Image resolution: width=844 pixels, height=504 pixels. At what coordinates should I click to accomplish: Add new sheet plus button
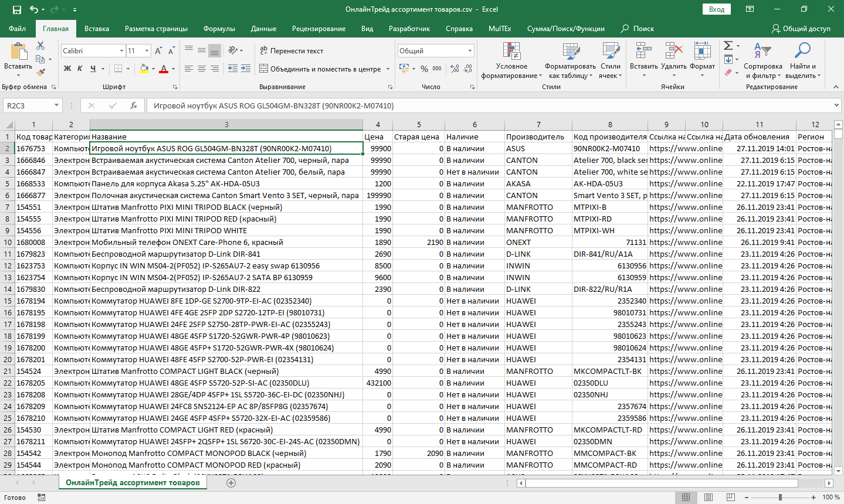pyautogui.click(x=231, y=483)
